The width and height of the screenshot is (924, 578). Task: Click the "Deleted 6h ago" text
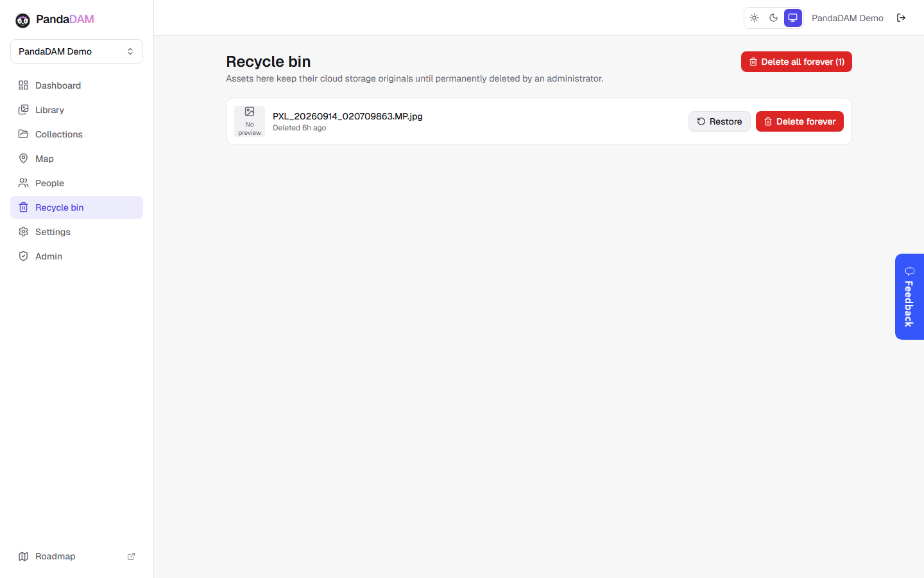click(x=299, y=128)
